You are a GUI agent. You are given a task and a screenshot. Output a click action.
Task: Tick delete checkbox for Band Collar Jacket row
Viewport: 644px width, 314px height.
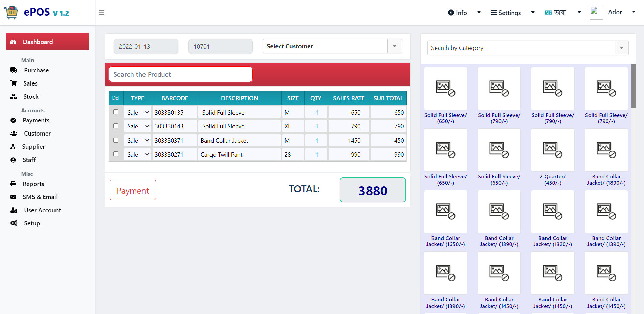[116, 140]
